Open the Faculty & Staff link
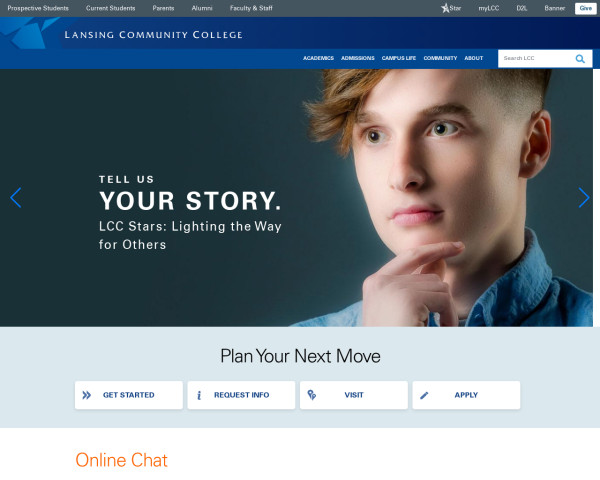Image resolution: width=600 pixels, height=480 pixels. pos(251,8)
